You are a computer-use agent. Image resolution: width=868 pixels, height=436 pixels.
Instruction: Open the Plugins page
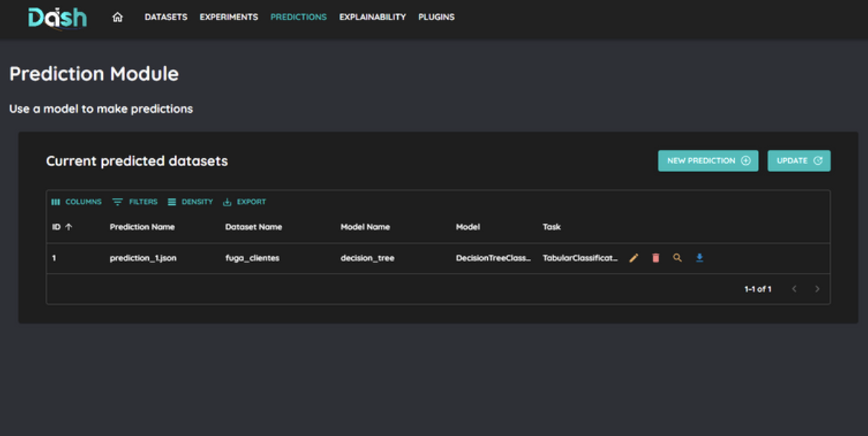point(436,17)
